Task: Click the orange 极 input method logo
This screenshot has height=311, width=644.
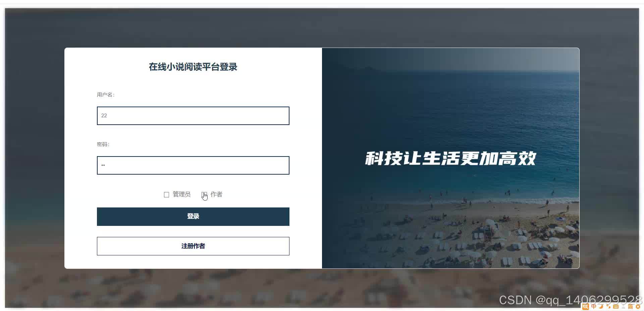Action: pyautogui.click(x=586, y=307)
